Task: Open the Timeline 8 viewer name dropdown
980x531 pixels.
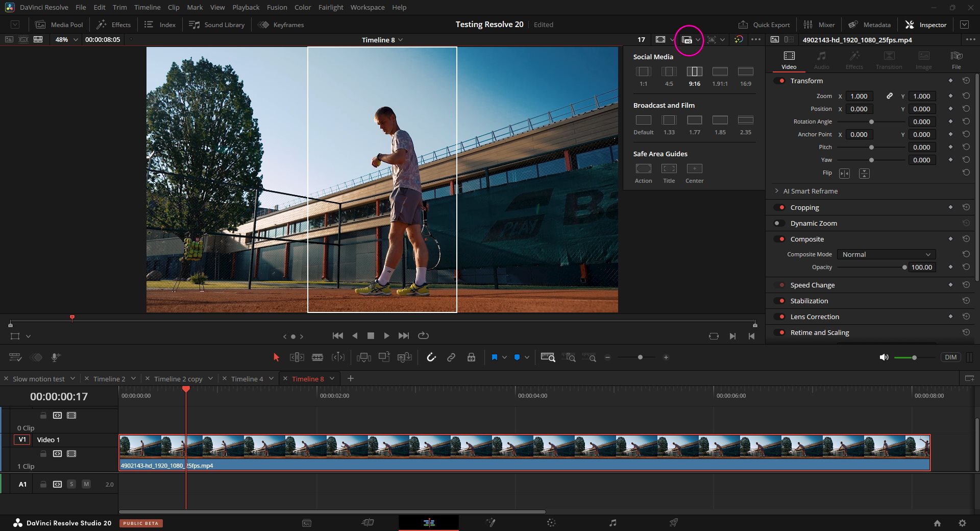Action: tap(382, 40)
